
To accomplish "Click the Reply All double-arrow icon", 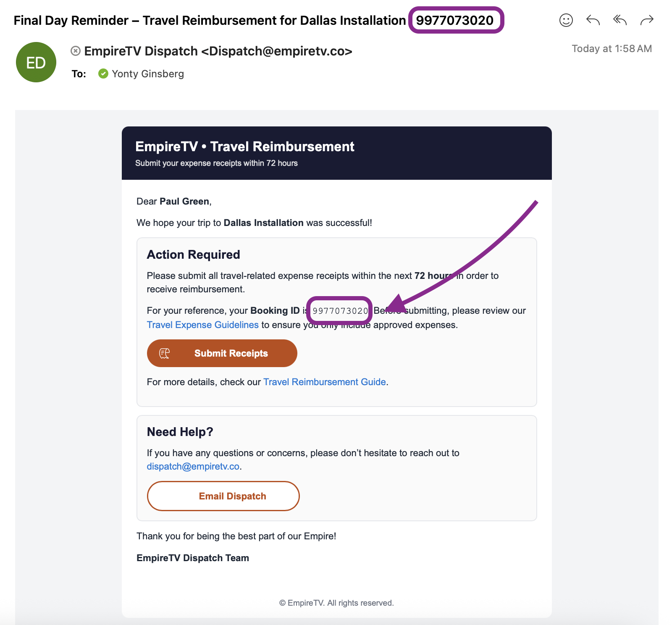I will 619,20.
